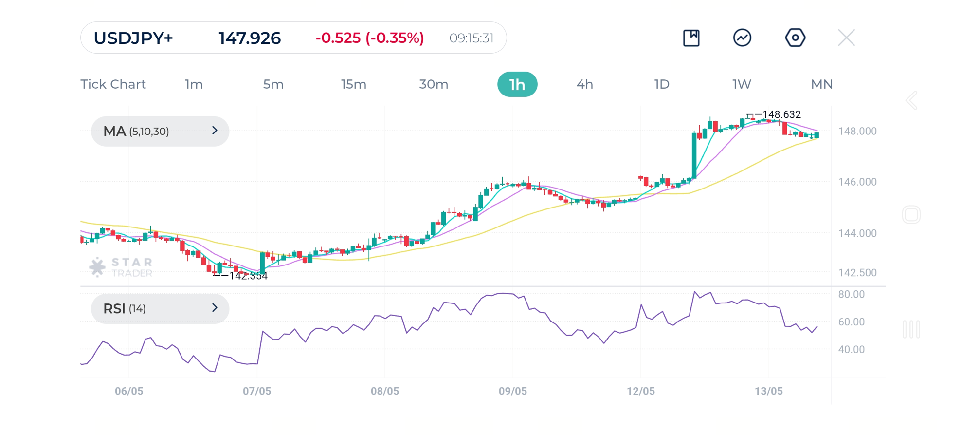Open chart settings hexagon icon
This screenshot has height=435, width=980.
(x=795, y=38)
